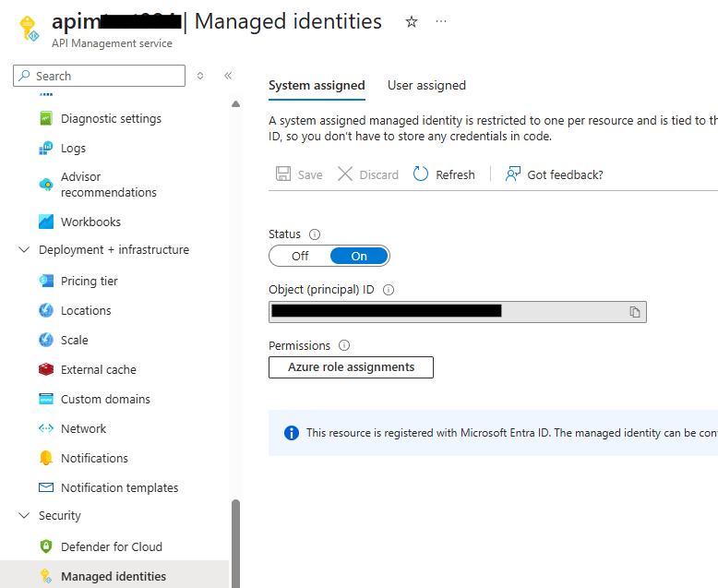Collapse the Security section chevron
The height and width of the screenshot is (588, 718).
pyautogui.click(x=24, y=515)
